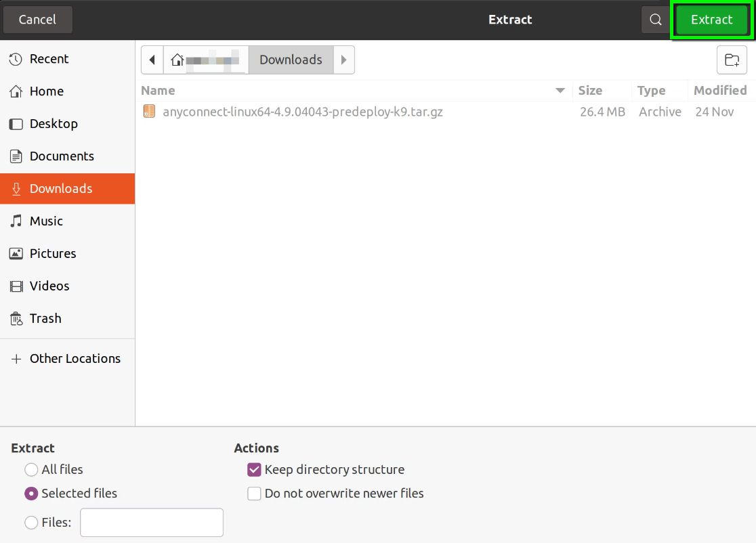Switch to the Downloads breadcrumb tab

click(291, 60)
